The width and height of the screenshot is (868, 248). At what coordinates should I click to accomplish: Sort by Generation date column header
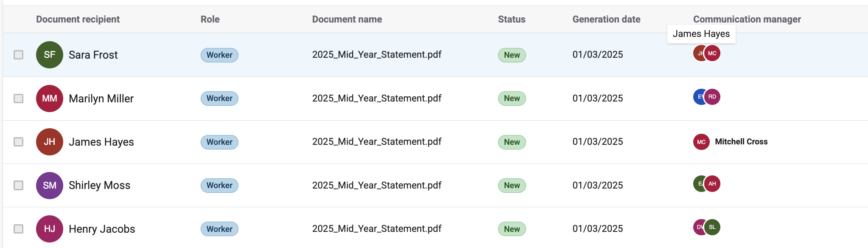pyautogui.click(x=606, y=20)
